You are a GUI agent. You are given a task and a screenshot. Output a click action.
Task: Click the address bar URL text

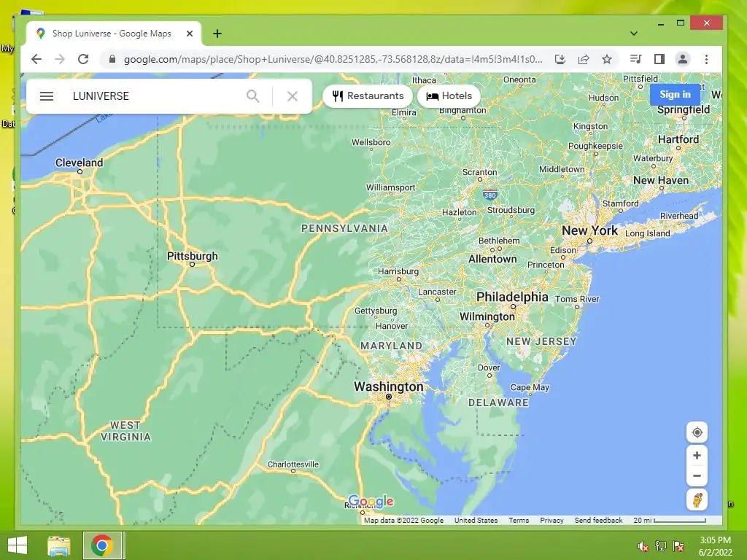(333, 59)
